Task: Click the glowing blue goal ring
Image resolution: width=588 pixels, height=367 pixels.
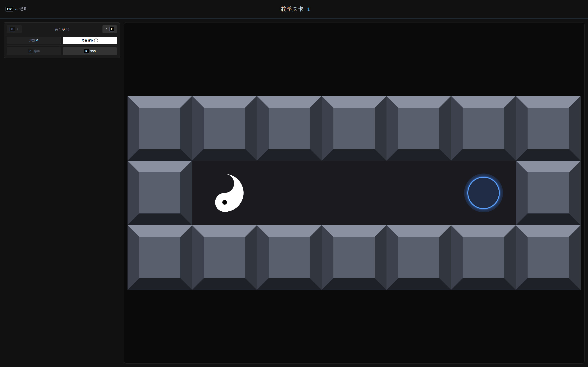Action: pos(483,193)
